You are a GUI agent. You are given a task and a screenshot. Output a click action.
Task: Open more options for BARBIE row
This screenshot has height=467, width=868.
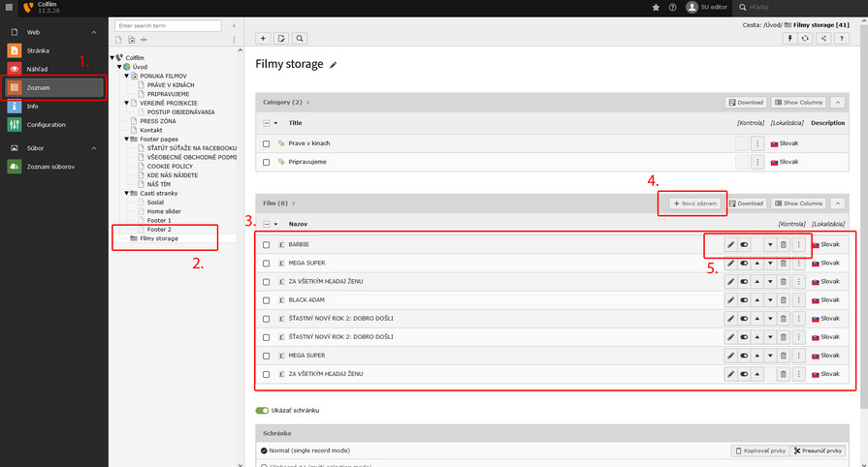[799, 244]
